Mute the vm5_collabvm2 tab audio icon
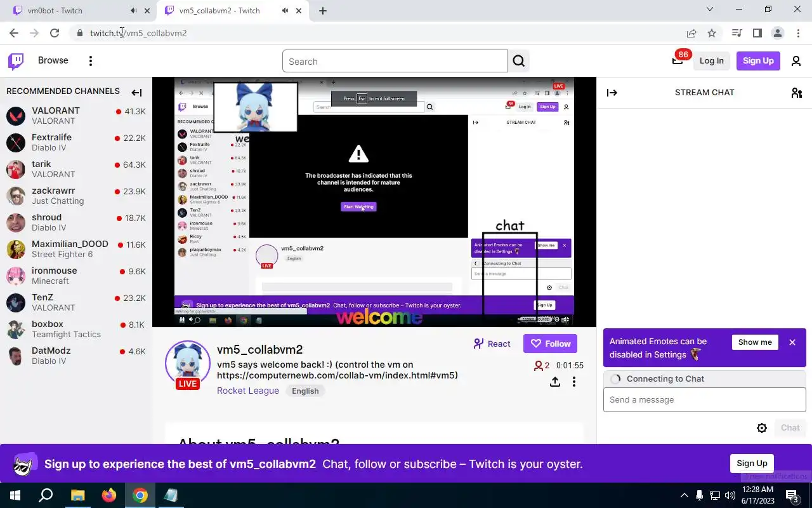The width and height of the screenshot is (812, 508). [285, 11]
